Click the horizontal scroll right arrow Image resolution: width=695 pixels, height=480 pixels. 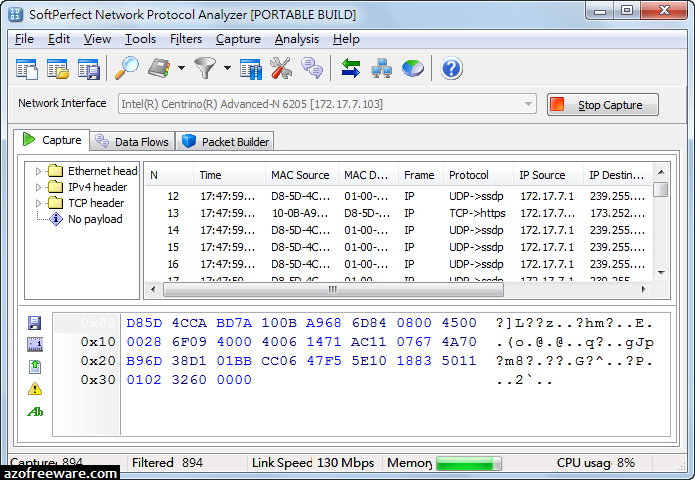[x=644, y=289]
